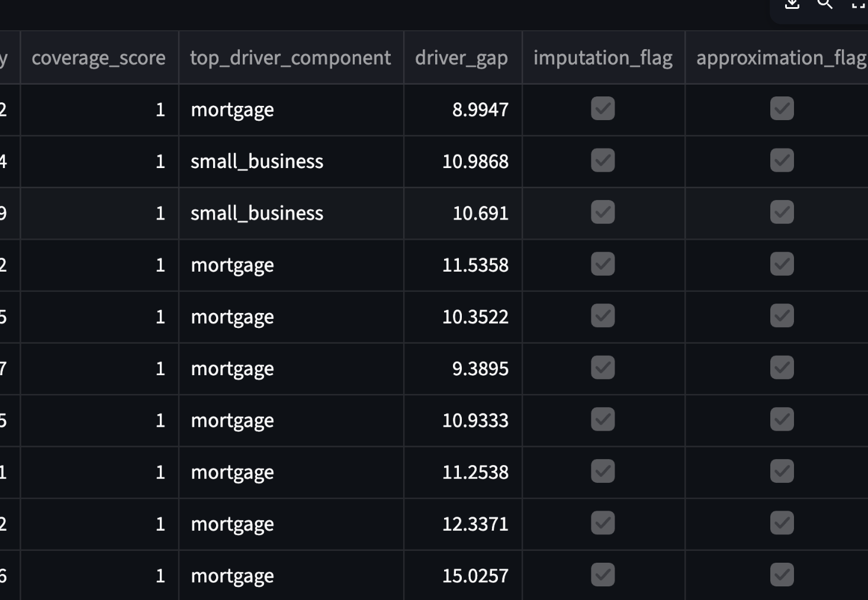868x600 pixels.
Task: Toggle approximation_flag checkbox in the 9.3895 row
Action: coord(782,367)
